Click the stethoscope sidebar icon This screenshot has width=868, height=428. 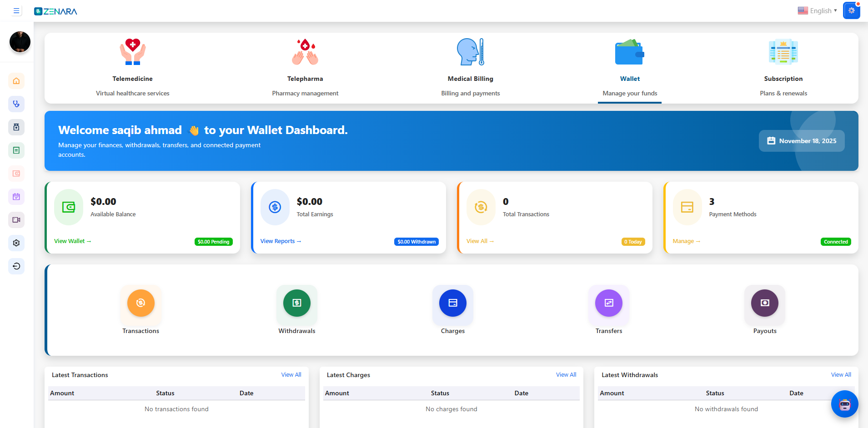tap(16, 104)
